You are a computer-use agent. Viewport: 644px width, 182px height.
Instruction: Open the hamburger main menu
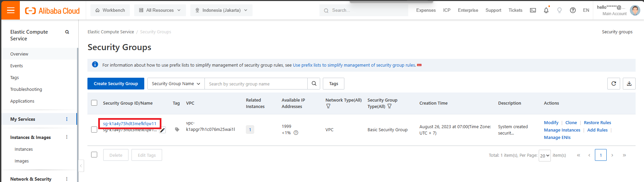(x=11, y=10)
